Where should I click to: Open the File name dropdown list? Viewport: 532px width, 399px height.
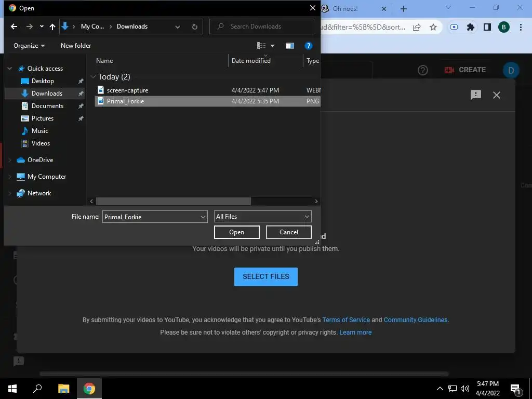point(203,217)
